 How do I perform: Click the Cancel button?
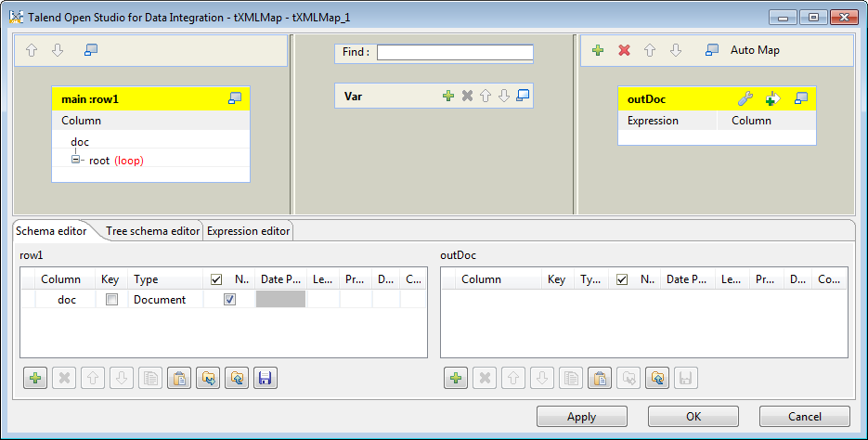(805, 417)
